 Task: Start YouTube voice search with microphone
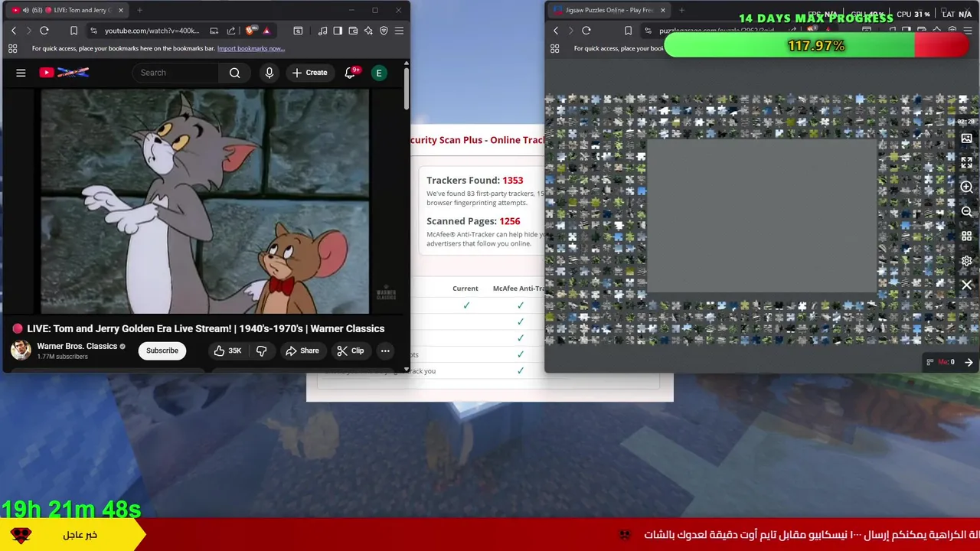pyautogui.click(x=269, y=73)
